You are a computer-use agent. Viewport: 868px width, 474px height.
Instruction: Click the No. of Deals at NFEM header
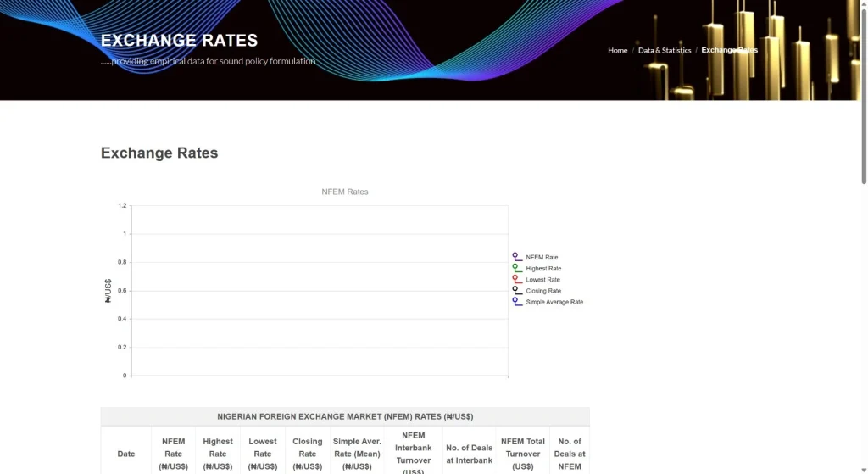point(570,454)
